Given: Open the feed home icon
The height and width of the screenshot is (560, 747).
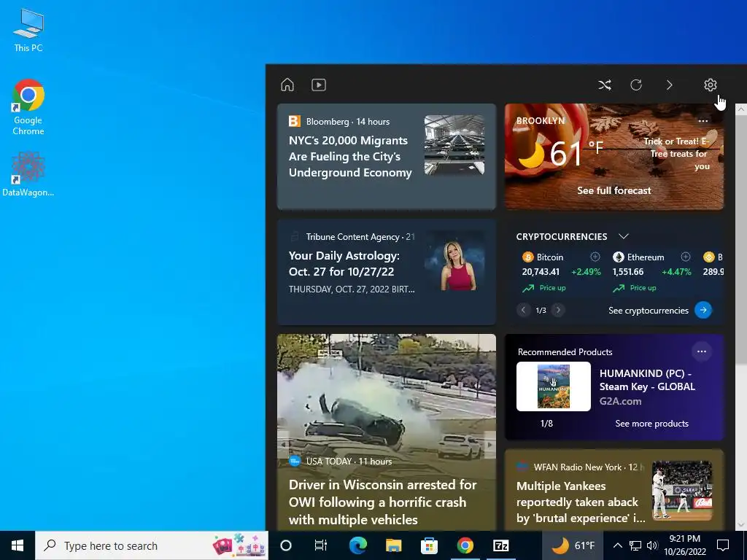Looking at the screenshot, I should 287,85.
